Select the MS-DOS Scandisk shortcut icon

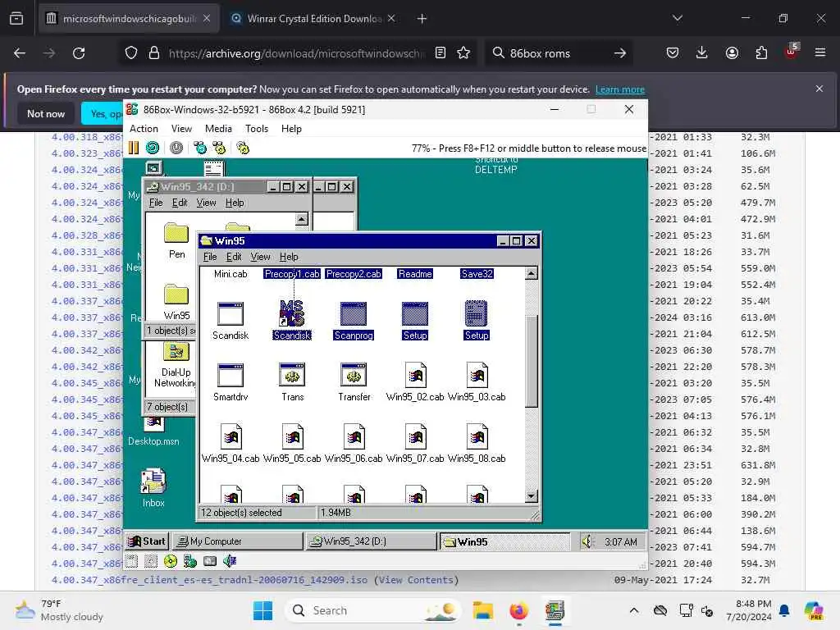[292, 321]
